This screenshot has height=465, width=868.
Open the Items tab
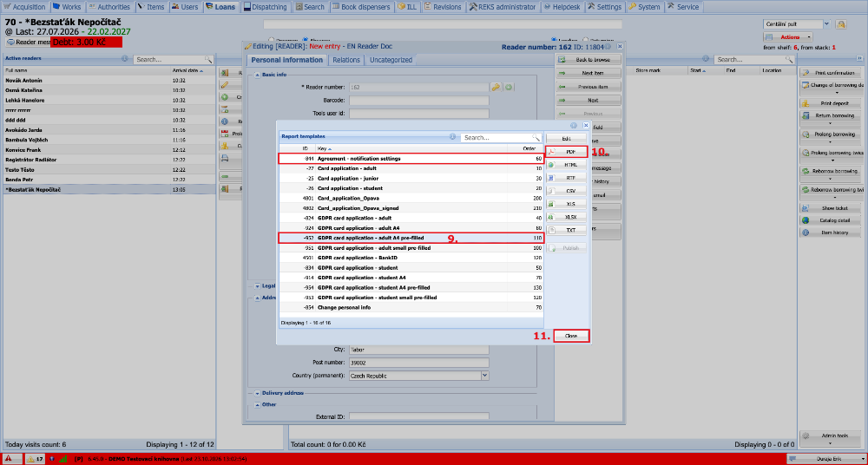151,7
